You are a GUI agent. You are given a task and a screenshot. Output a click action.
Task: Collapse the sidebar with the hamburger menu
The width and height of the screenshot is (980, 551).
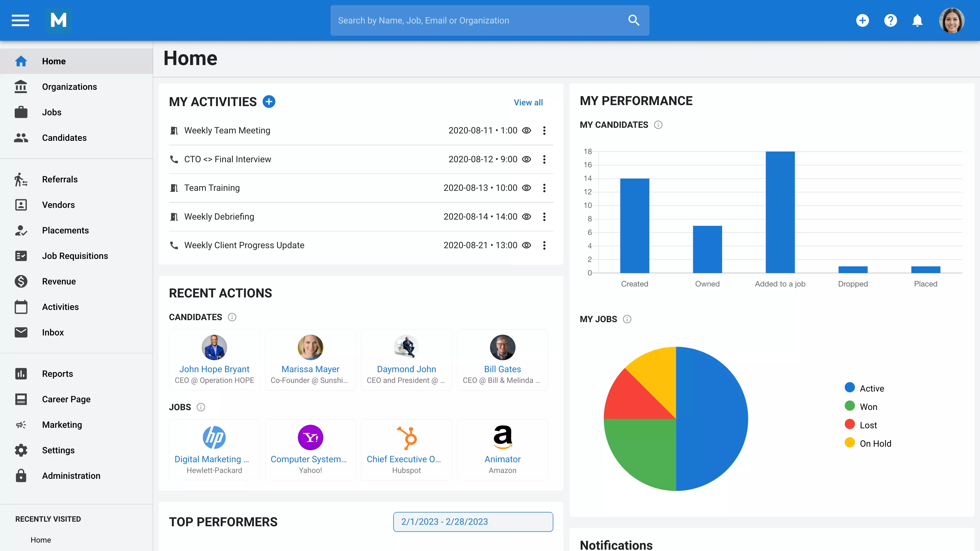(20, 20)
